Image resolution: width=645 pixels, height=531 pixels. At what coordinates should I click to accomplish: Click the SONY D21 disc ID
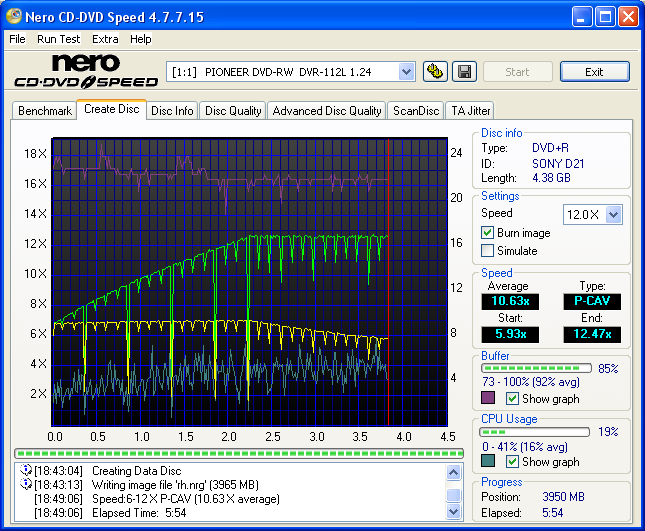tap(558, 164)
